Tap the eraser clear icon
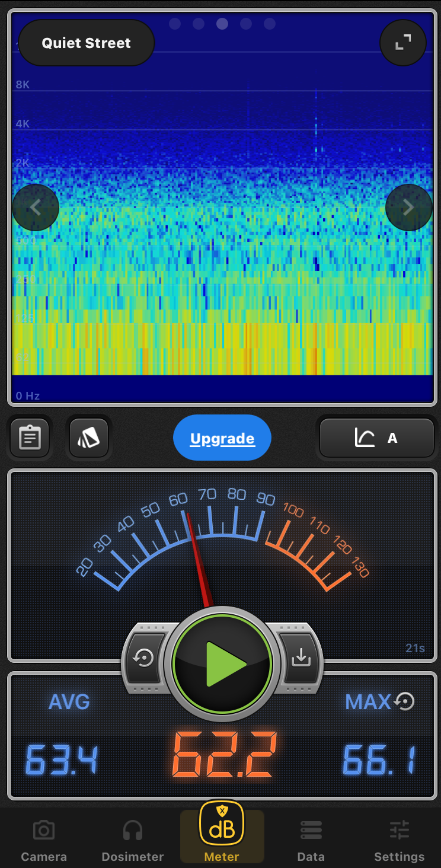This screenshot has width=441, height=868. pyautogui.click(x=89, y=438)
